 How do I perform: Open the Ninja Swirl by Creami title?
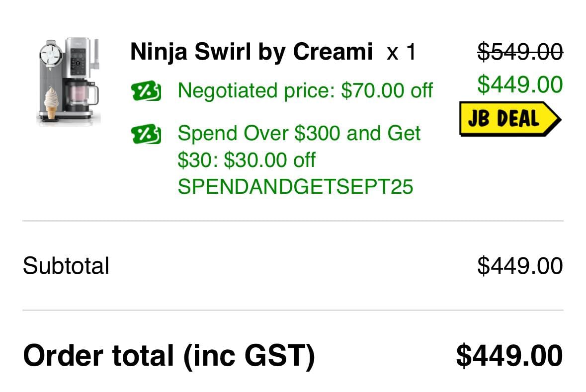(x=251, y=52)
